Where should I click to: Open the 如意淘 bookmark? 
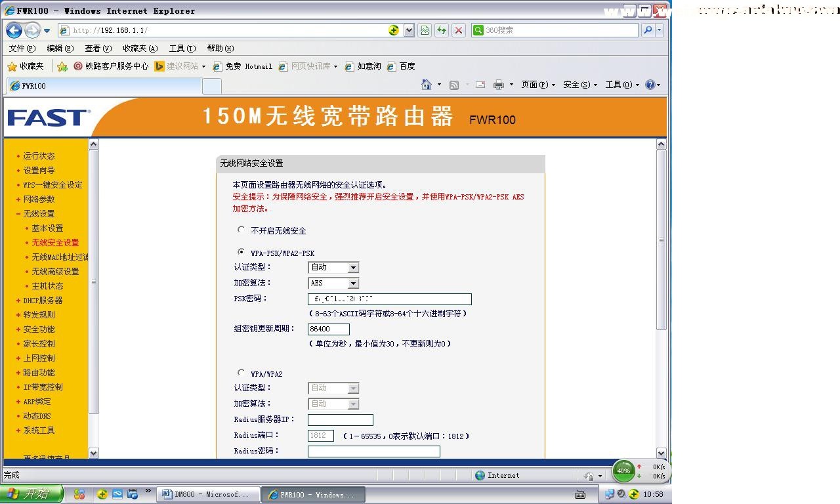[363, 66]
